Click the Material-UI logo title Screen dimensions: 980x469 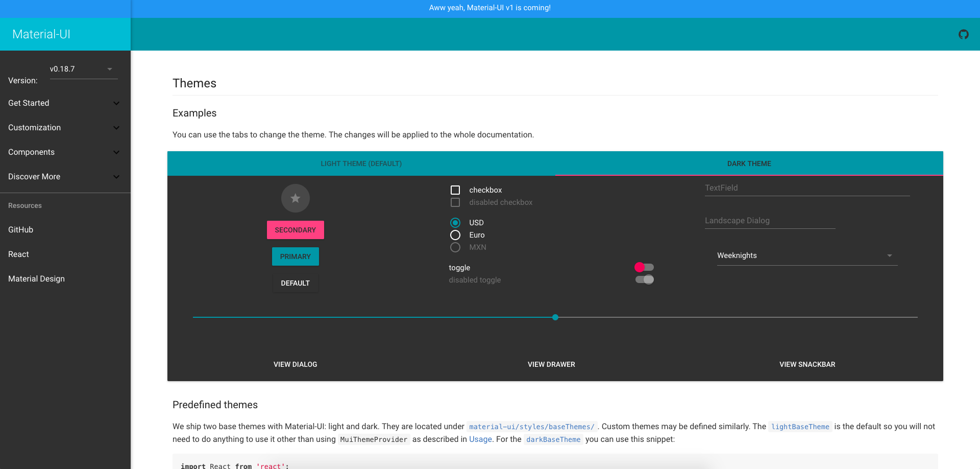click(x=41, y=34)
